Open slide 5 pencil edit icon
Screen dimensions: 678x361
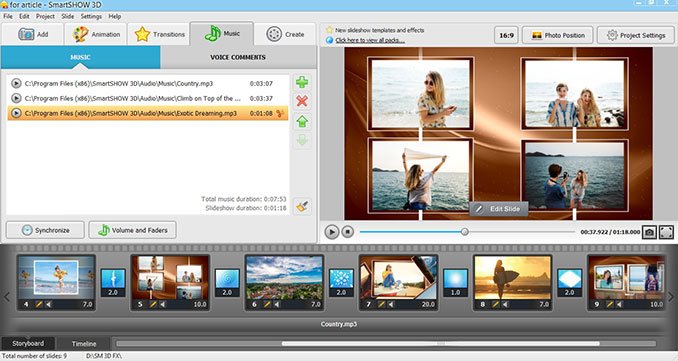click(x=153, y=304)
